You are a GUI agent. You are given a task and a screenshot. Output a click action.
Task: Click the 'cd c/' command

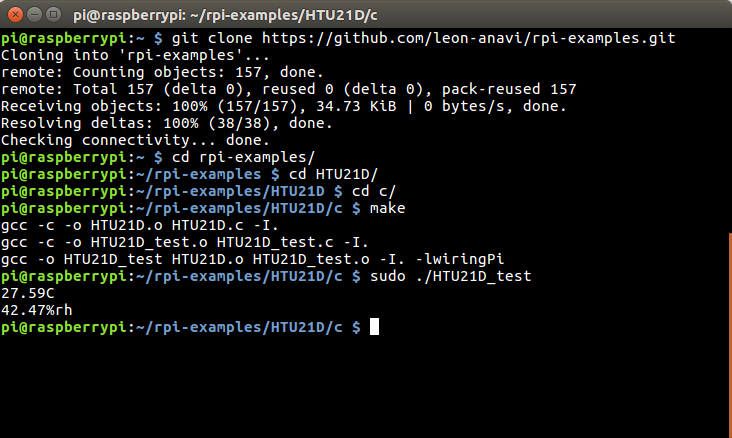click(x=373, y=191)
